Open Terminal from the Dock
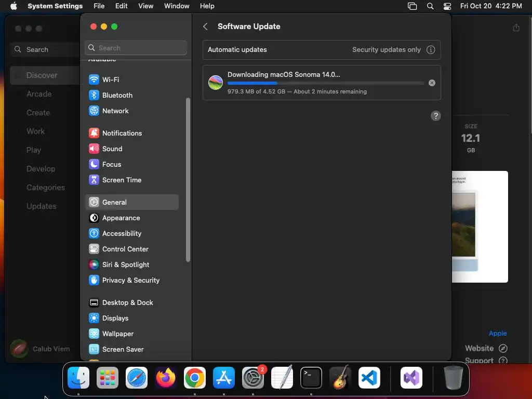The image size is (532, 399). pos(311,378)
